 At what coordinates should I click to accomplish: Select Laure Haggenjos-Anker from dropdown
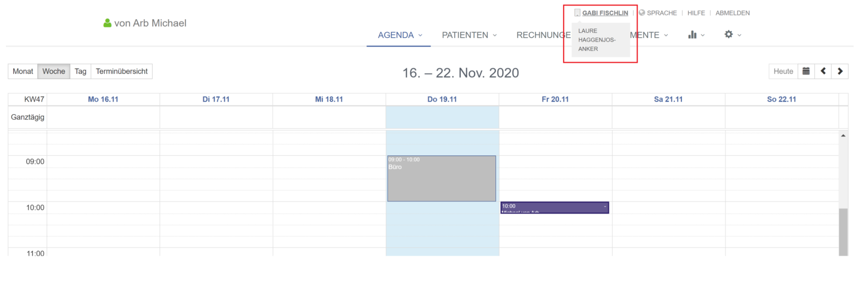[x=597, y=40]
